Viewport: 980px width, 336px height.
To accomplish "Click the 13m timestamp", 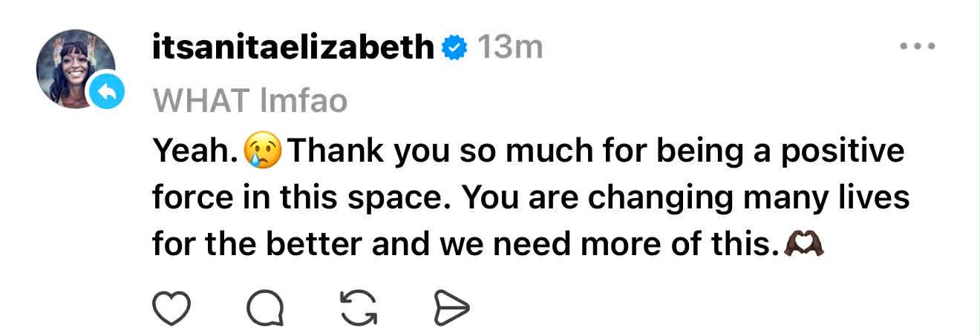I will pos(509,48).
